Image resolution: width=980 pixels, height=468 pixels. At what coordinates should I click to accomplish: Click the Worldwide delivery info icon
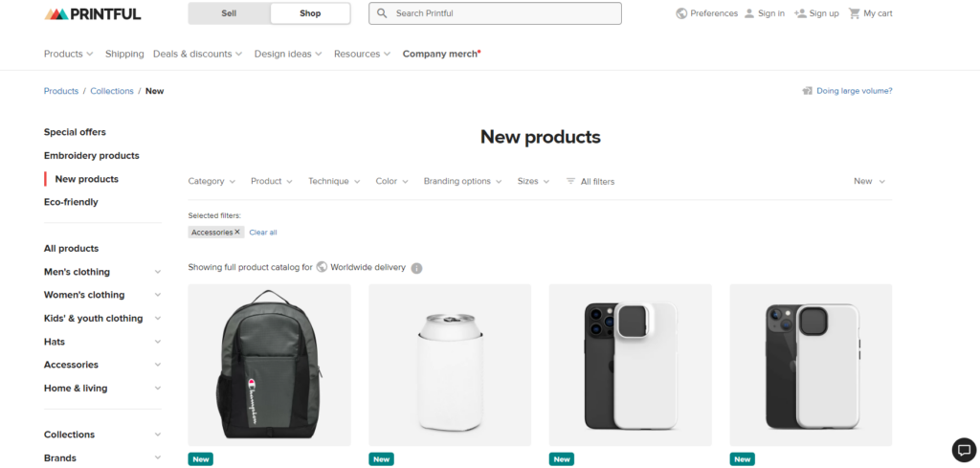(417, 268)
